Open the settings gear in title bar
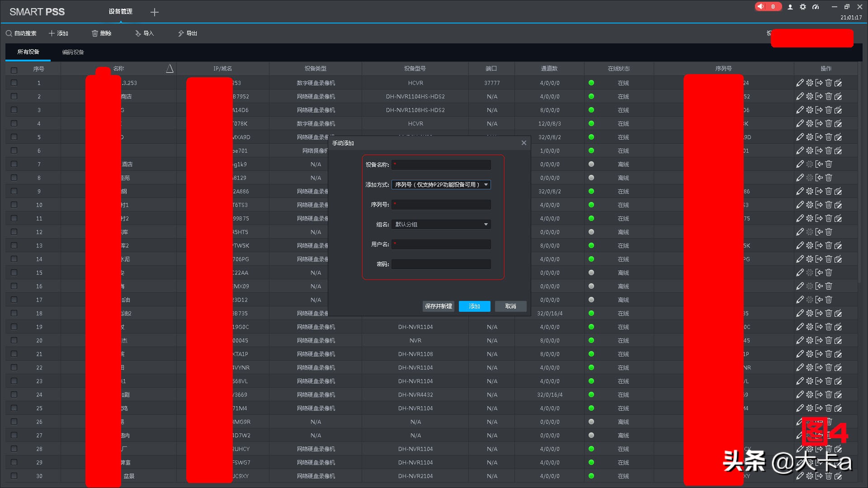 803,7
